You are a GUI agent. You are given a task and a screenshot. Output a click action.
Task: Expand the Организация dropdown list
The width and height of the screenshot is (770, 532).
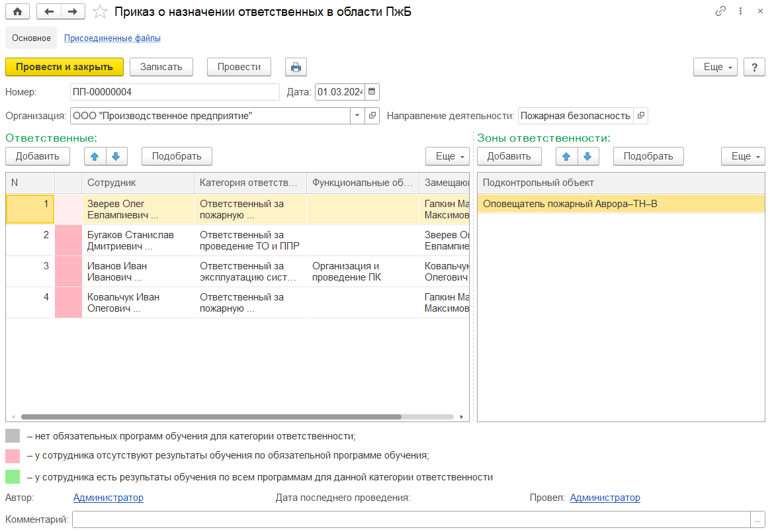pos(357,116)
